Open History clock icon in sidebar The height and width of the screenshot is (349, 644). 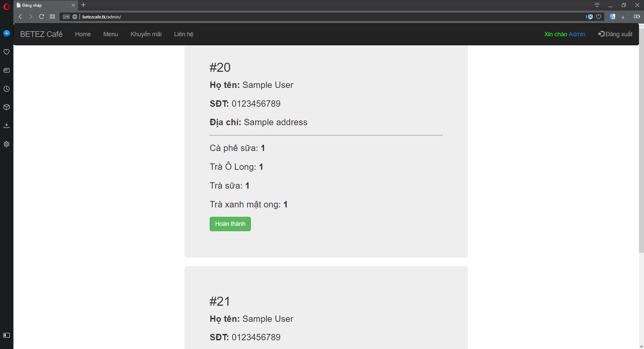click(x=6, y=89)
